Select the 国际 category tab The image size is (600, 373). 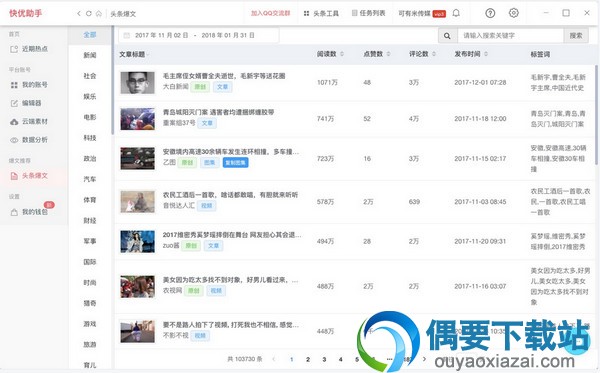(x=90, y=262)
